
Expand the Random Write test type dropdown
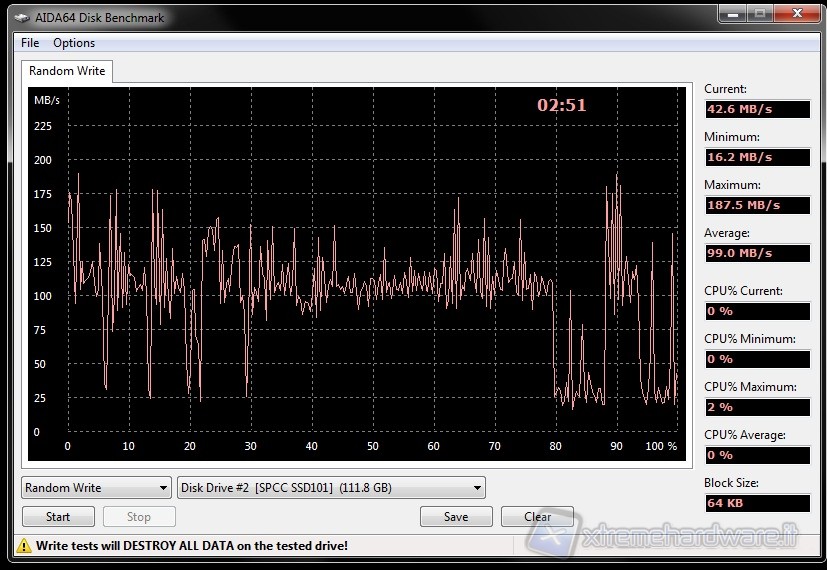(96, 488)
